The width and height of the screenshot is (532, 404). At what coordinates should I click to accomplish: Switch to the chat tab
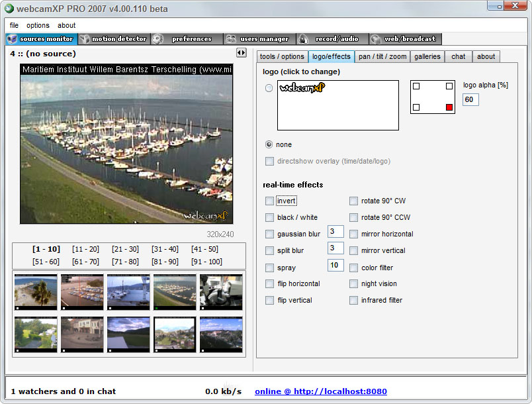(459, 57)
